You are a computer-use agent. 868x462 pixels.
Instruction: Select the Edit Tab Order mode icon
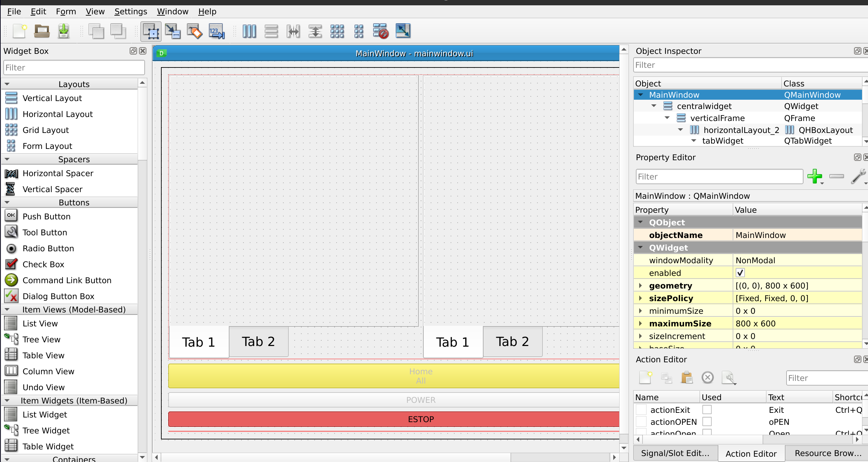pyautogui.click(x=217, y=31)
